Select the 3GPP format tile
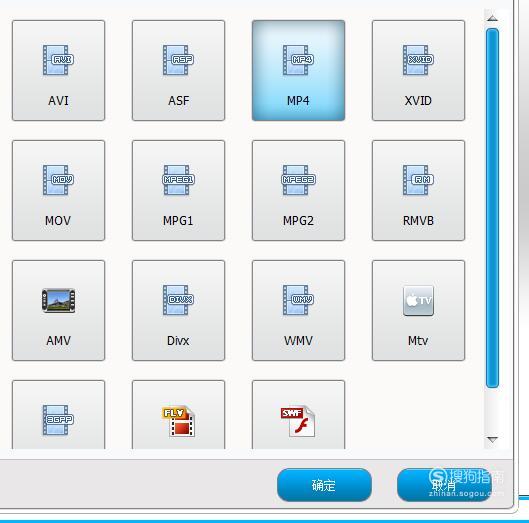The width and height of the screenshot is (529, 523). pos(58,415)
